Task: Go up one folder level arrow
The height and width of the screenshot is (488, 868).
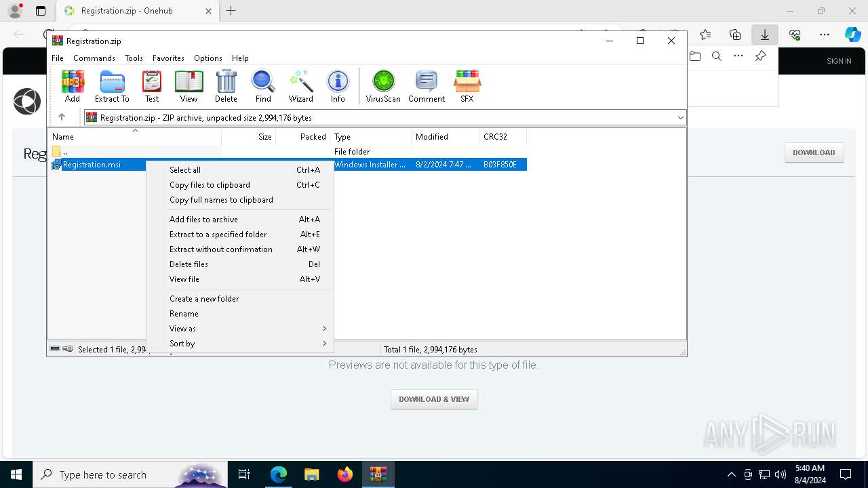Action: pos(62,117)
